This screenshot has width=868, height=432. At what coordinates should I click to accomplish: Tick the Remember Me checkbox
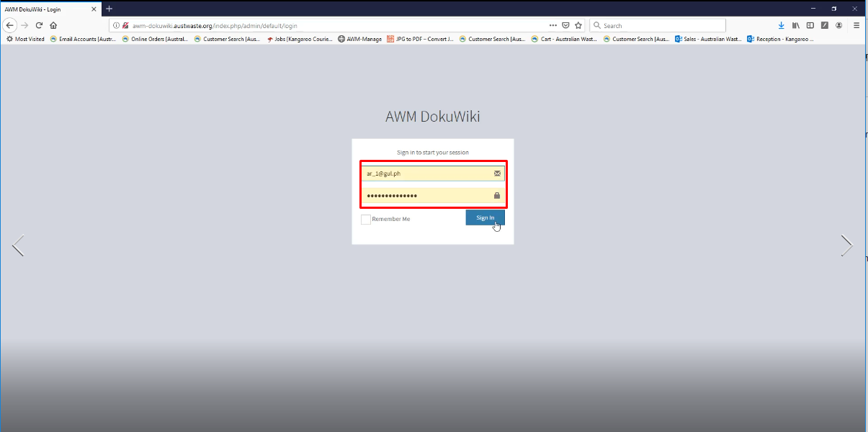tap(366, 219)
